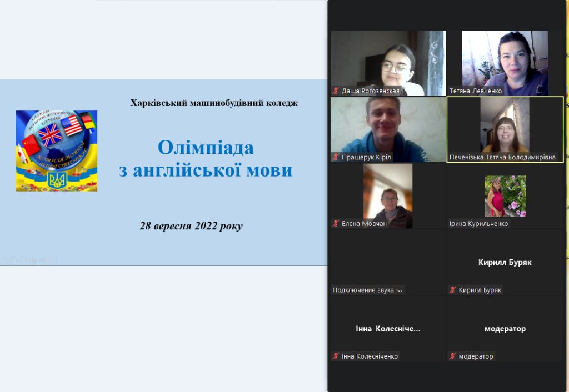Click previous slide arrow in slideshow controls

point(4,261)
